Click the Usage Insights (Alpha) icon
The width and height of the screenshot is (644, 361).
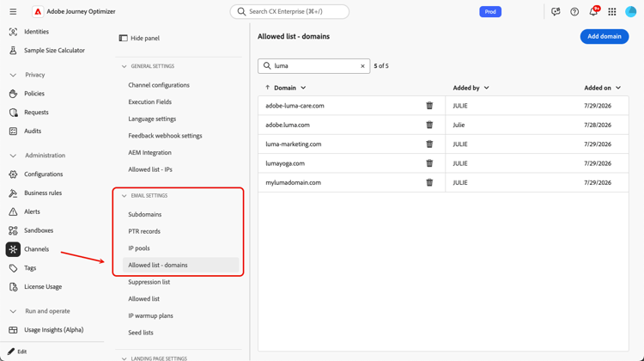(x=13, y=330)
